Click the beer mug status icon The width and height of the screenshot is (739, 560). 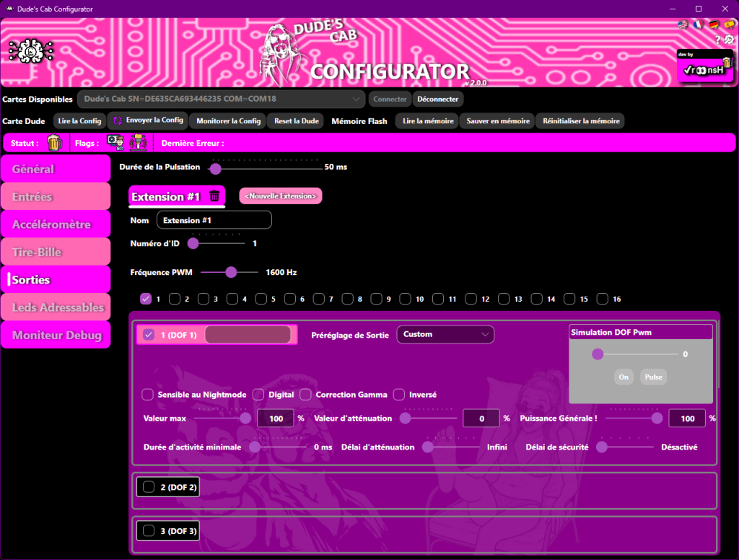click(x=55, y=143)
